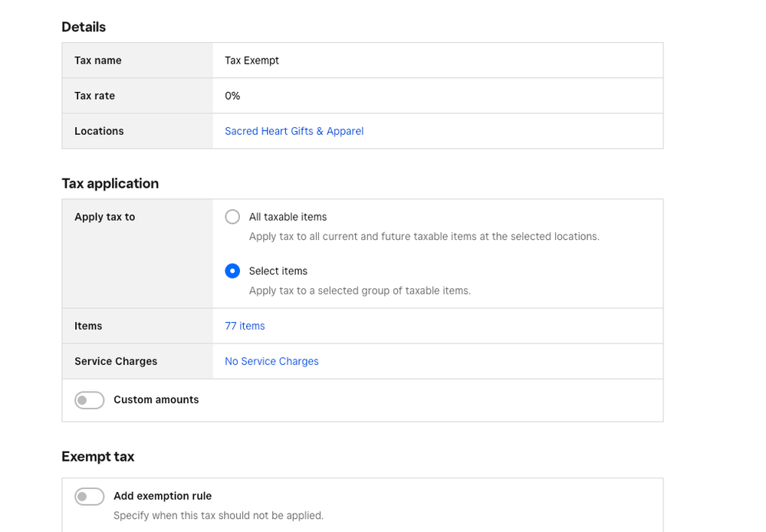766x532 pixels.
Task: Click the Details section heading
Action: 84,27
